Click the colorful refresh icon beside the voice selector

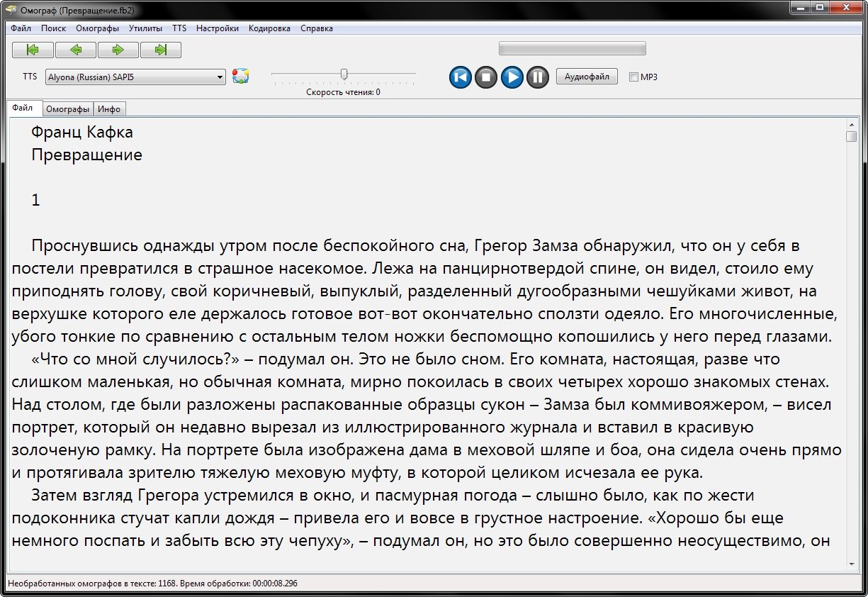[241, 77]
